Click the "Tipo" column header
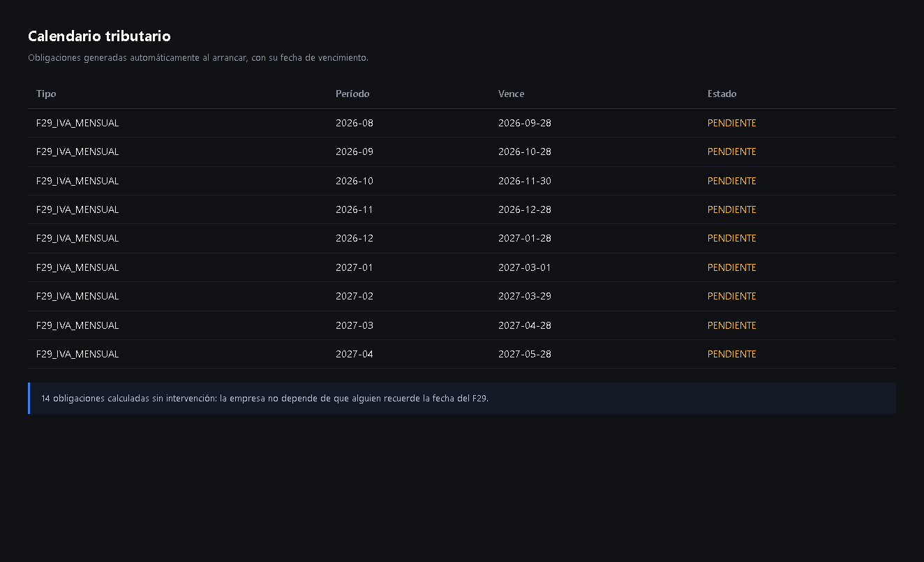Screen dimensions: 924x562 46,94
